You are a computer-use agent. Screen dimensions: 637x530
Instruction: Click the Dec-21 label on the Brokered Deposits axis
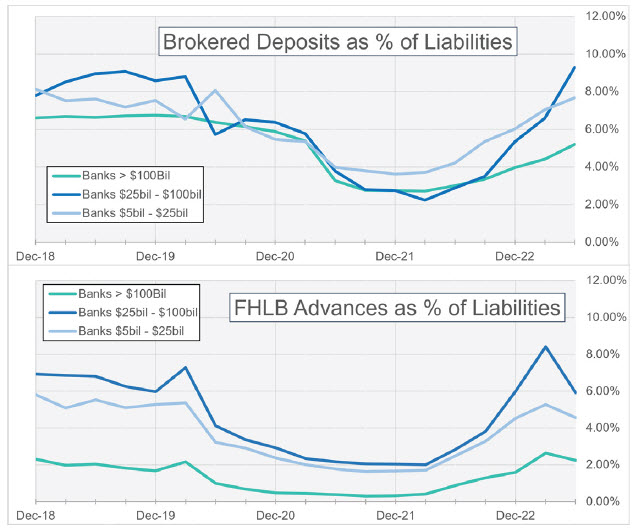[x=394, y=257]
